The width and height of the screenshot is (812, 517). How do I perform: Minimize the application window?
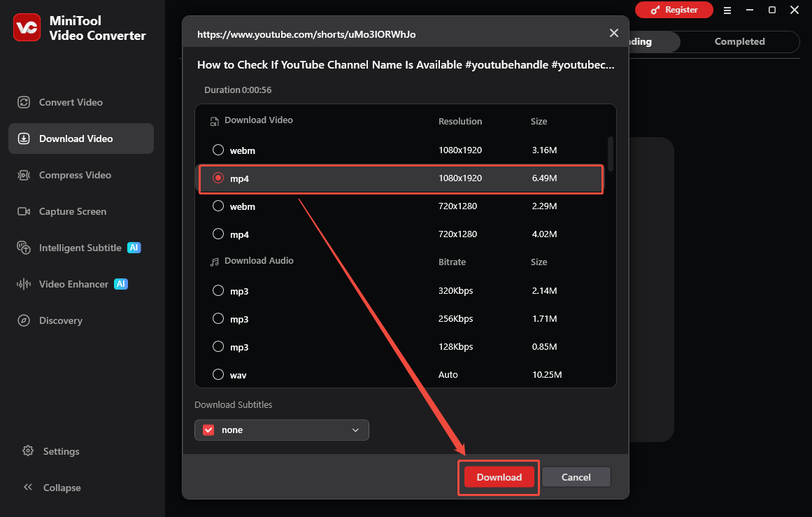click(x=749, y=10)
